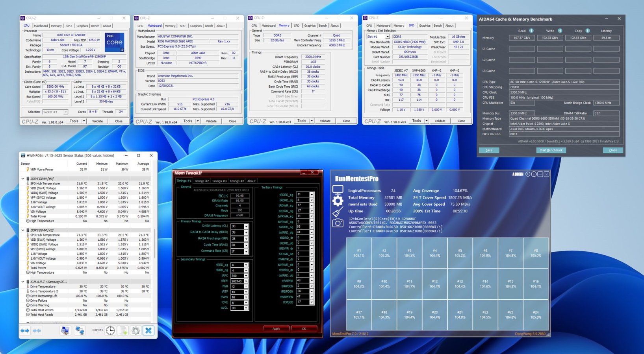Collapse DDR5 DIMM [#2] sensor group
This screenshot has height=354, width=644.
(x=23, y=230)
